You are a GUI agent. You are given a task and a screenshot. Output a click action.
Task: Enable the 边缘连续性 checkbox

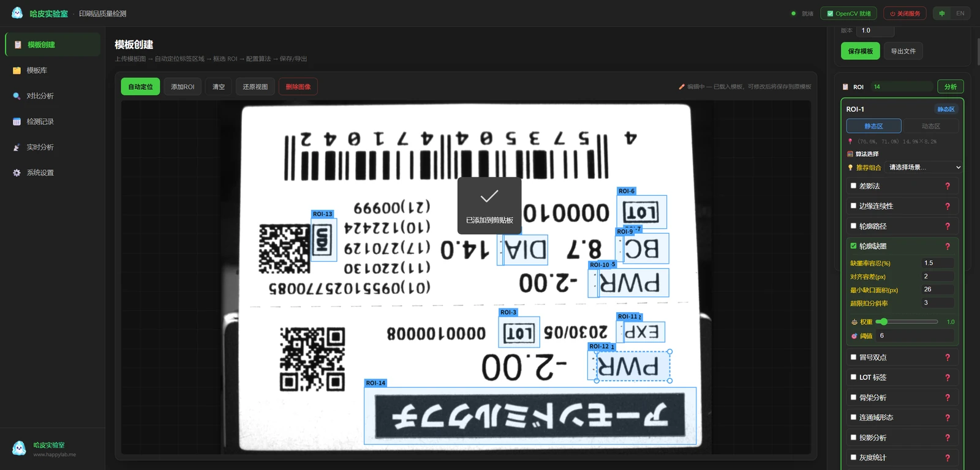click(853, 206)
